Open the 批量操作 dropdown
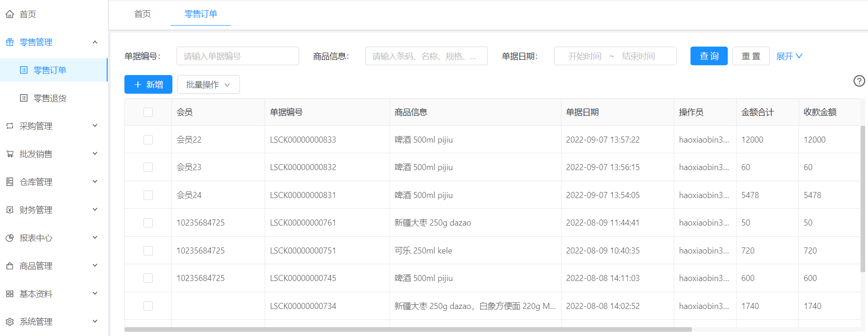Screen dimensions: 868x336 (208, 85)
